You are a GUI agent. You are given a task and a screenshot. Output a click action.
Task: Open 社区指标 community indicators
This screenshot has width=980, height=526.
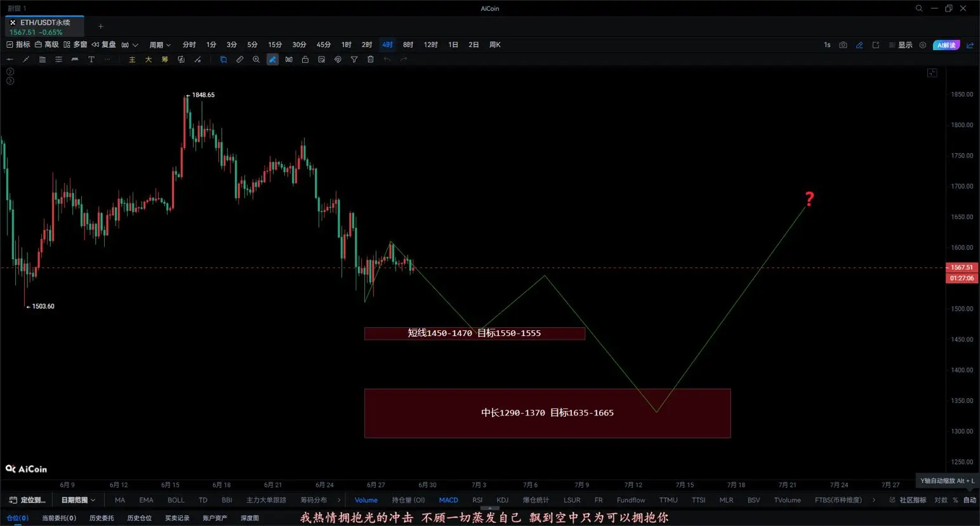pos(908,501)
